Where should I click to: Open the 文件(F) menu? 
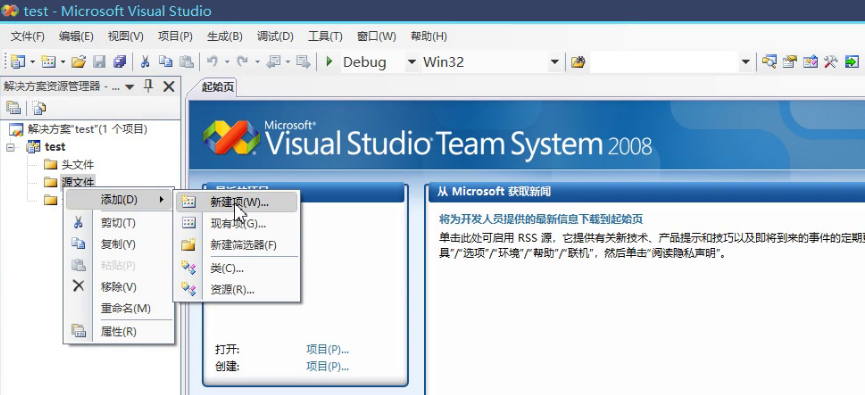point(28,36)
